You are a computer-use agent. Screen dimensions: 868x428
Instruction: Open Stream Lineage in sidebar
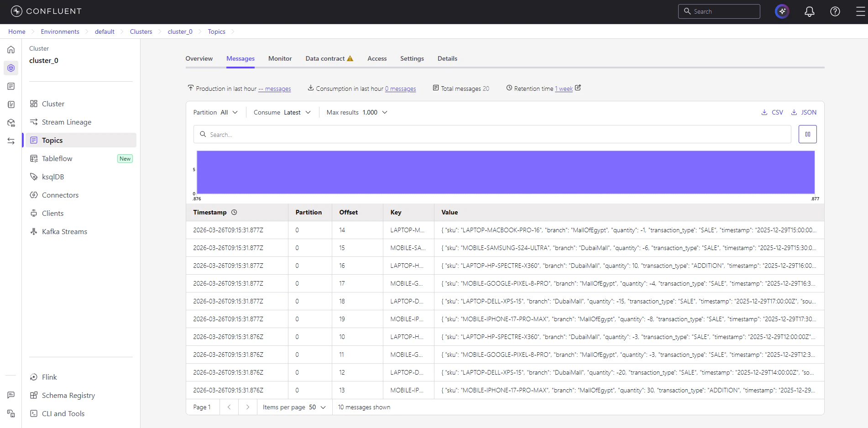pyautogui.click(x=81, y=122)
